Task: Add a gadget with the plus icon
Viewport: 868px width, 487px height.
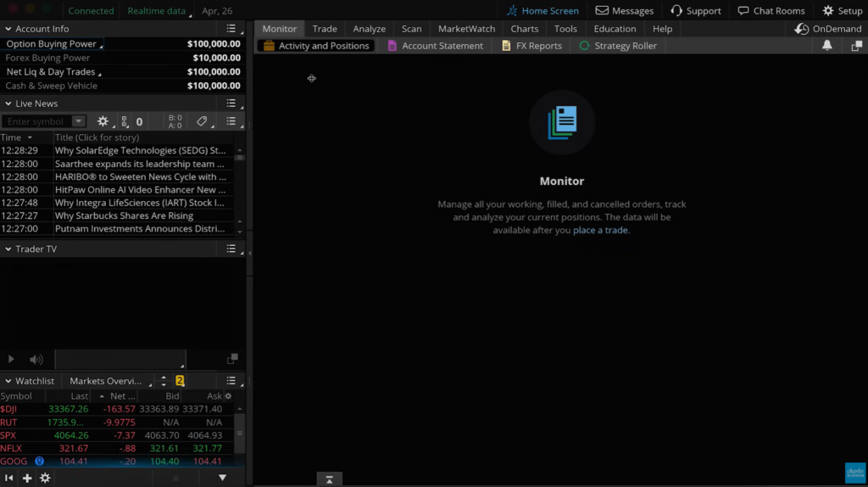Action: (27, 478)
